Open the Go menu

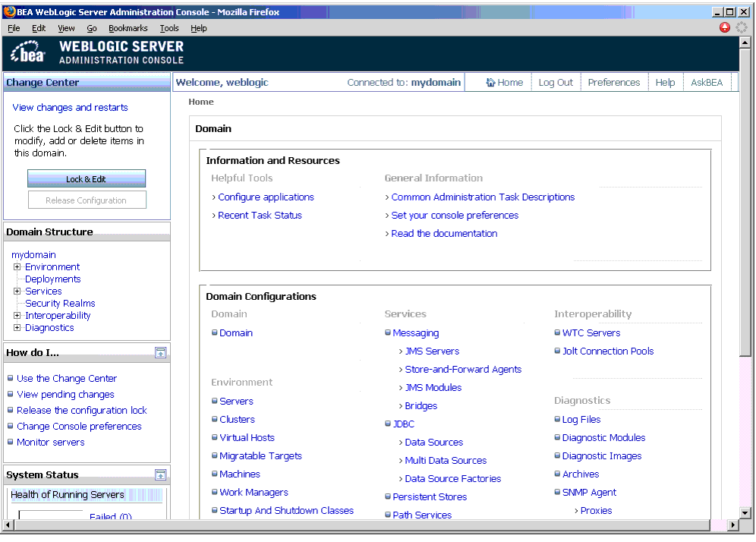point(92,28)
